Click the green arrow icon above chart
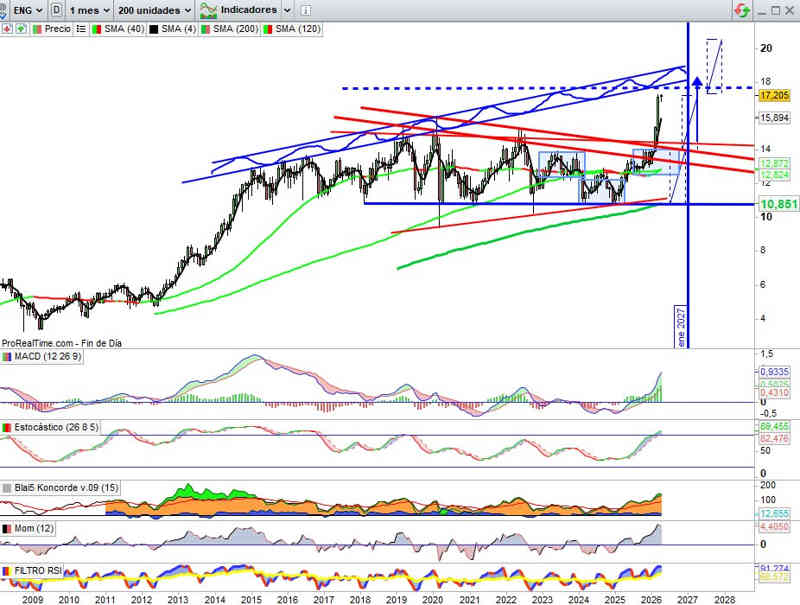Image resolution: width=800 pixels, height=605 pixels. [20, 29]
